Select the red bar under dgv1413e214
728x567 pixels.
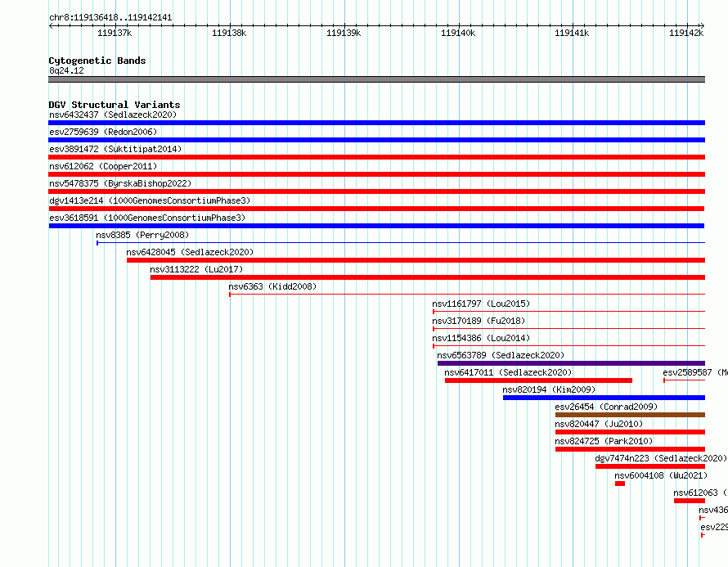pyautogui.click(x=376, y=209)
